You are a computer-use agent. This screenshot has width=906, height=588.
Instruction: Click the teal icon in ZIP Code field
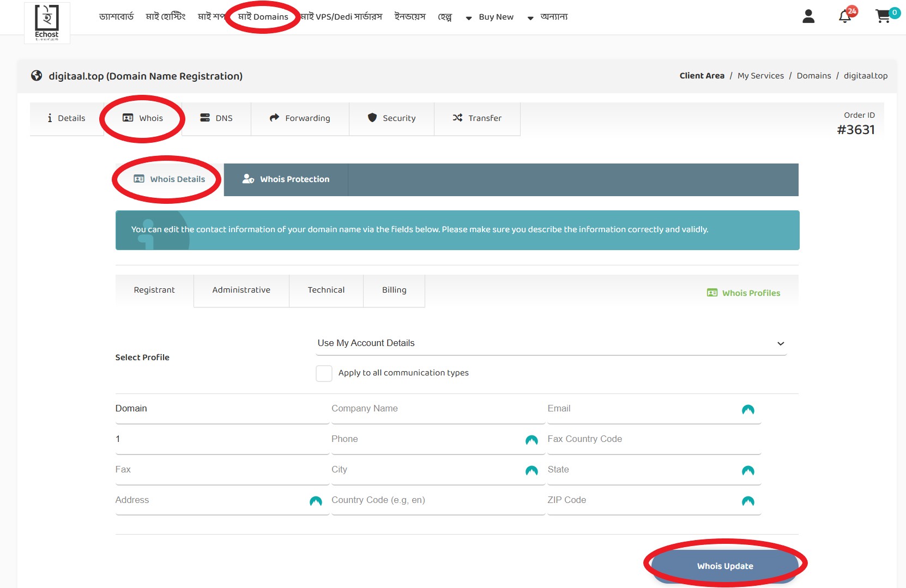coord(748,501)
